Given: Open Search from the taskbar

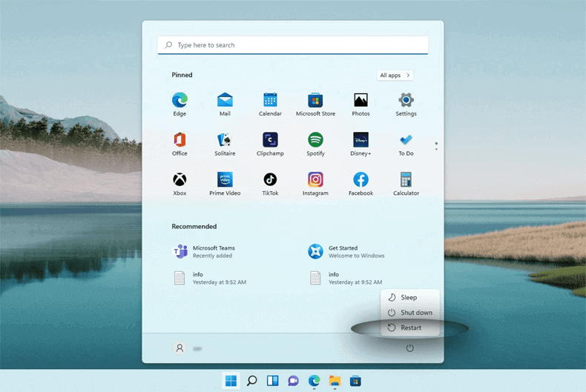Looking at the screenshot, I should click(252, 381).
